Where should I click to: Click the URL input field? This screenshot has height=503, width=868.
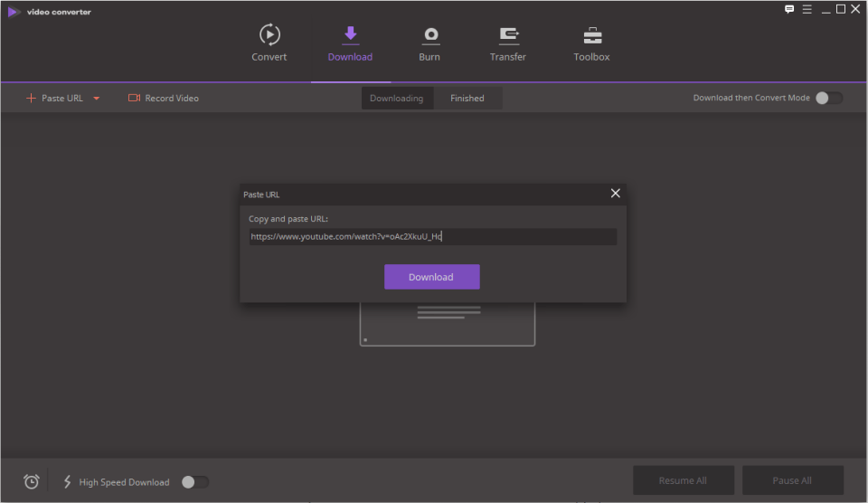click(433, 236)
